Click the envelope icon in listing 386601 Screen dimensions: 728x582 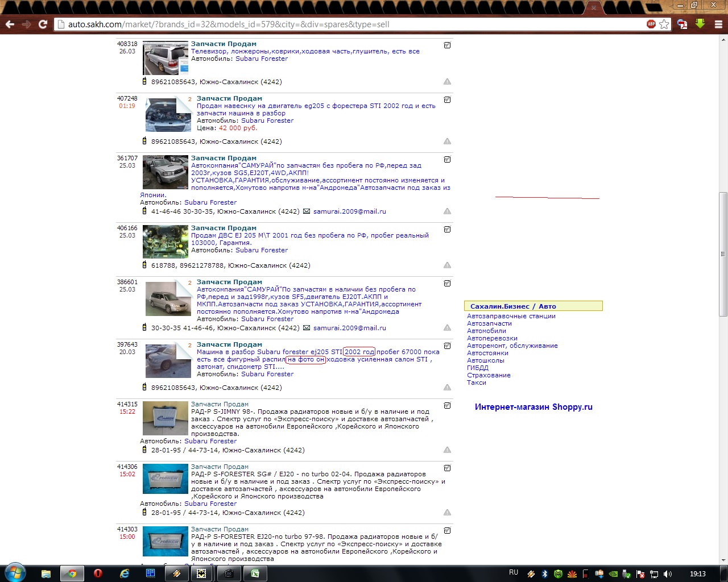[307, 328]
